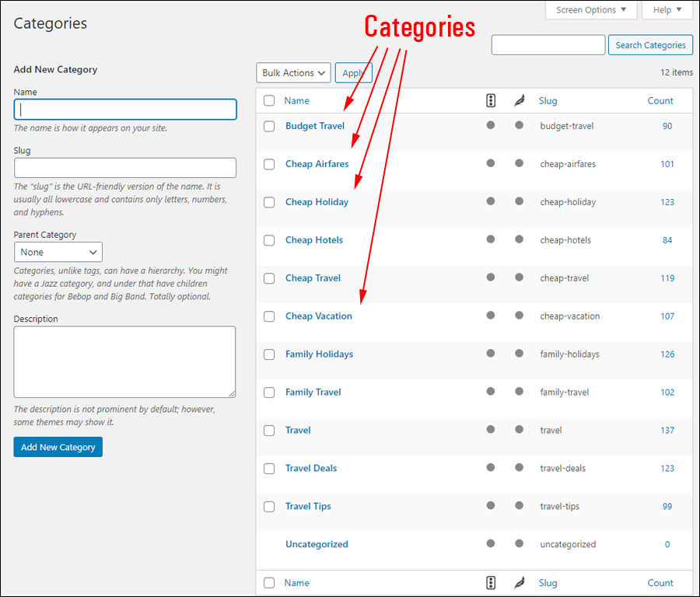Viewport: 700px width, 597px height.
Task: Expand the Help panel
Action: pos(667,10)
